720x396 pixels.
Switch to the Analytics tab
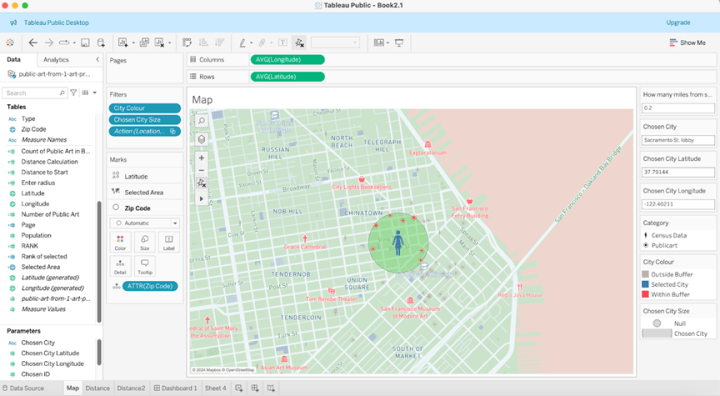[x=56, y=60]
